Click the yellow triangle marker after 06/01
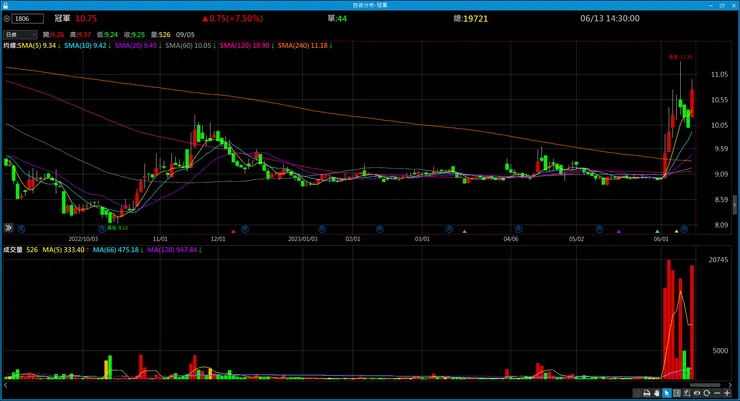Viewport: 740px width, 401px height. coord(676,231)
